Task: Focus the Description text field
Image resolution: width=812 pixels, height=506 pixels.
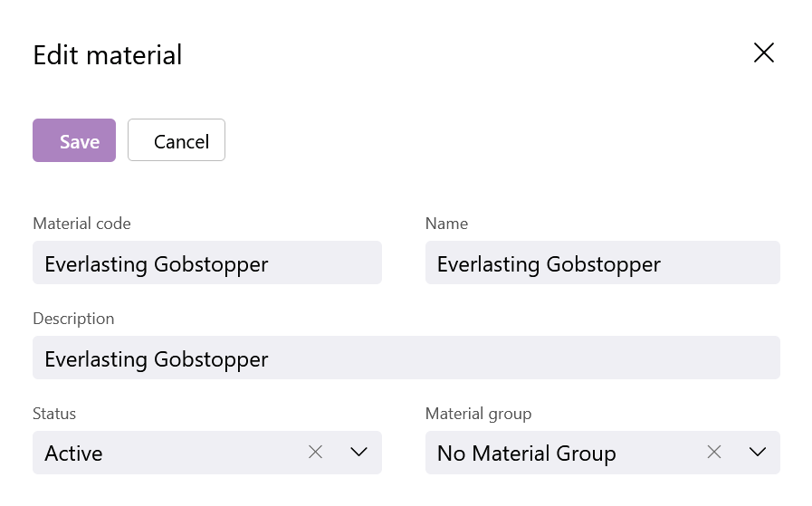Action: [x=406, y=358]
